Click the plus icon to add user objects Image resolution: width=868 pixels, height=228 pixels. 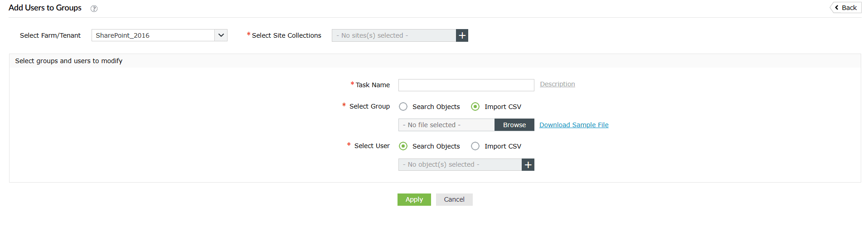click(x=528, y=165)
